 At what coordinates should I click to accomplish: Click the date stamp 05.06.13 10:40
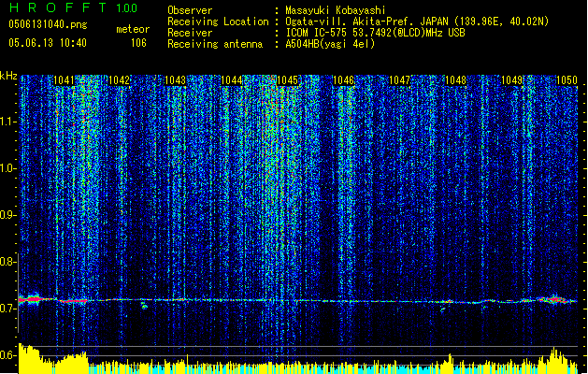[x=48, y=43]
